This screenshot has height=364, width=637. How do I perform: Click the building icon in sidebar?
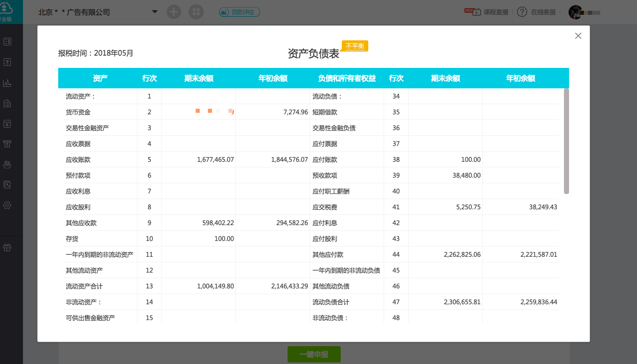[7, 104]
